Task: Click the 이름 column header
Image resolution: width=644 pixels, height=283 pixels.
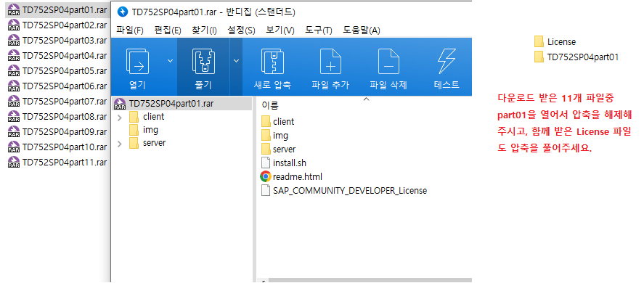Action: pyautogui.click(x=270, y=106)
